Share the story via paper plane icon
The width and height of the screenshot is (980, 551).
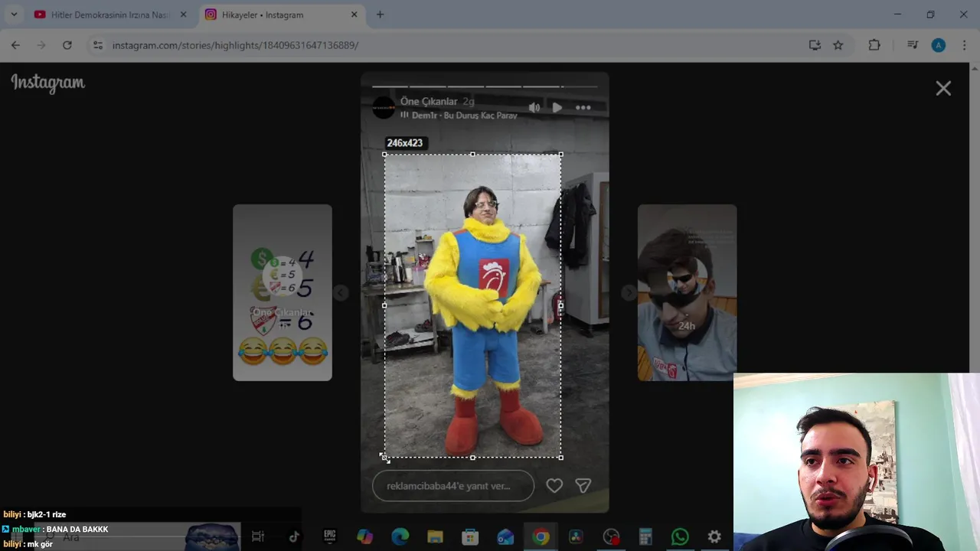(583, 485)
